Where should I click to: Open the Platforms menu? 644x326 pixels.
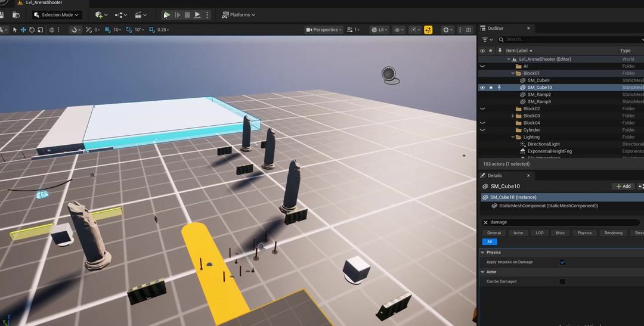(x=238, y=15)
